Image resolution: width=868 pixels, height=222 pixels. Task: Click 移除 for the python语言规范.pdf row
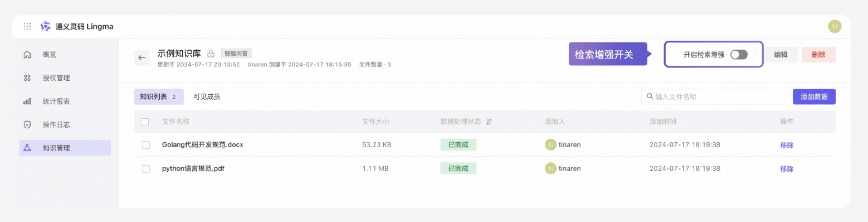coord(787,169)
